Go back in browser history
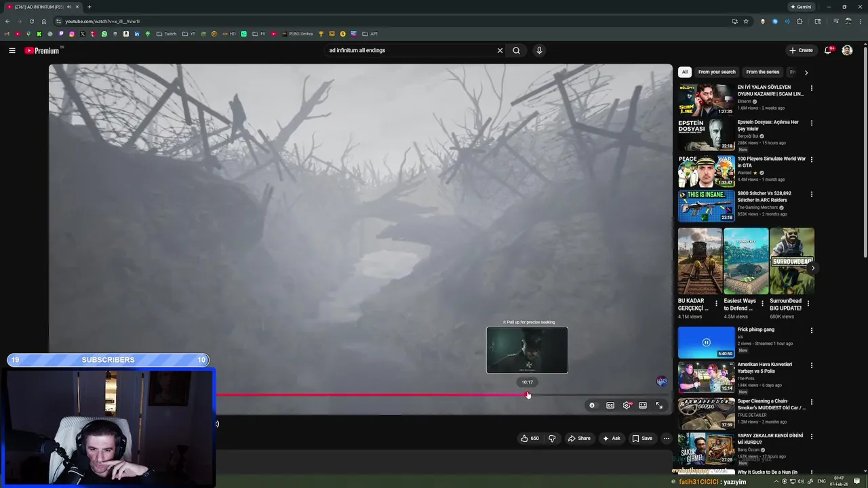This screenshot has height=488, width=868. click(x=7, y=21)
